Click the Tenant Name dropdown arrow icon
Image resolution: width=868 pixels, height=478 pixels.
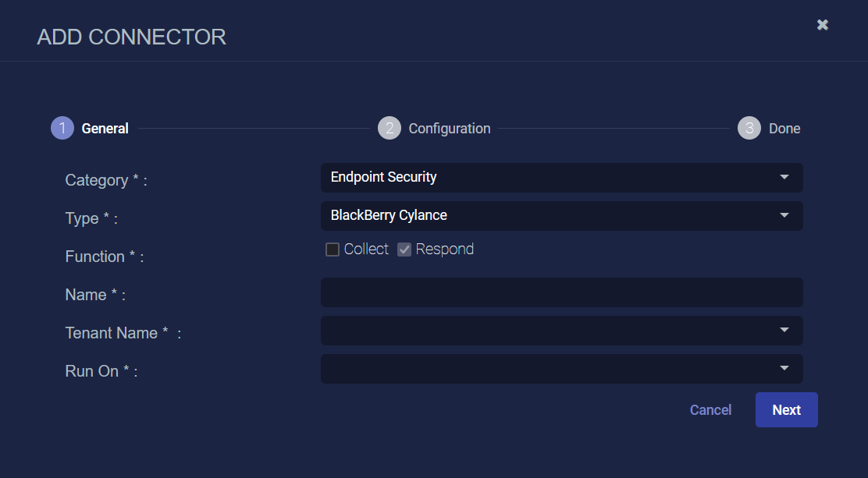click(x=784, y=330)
